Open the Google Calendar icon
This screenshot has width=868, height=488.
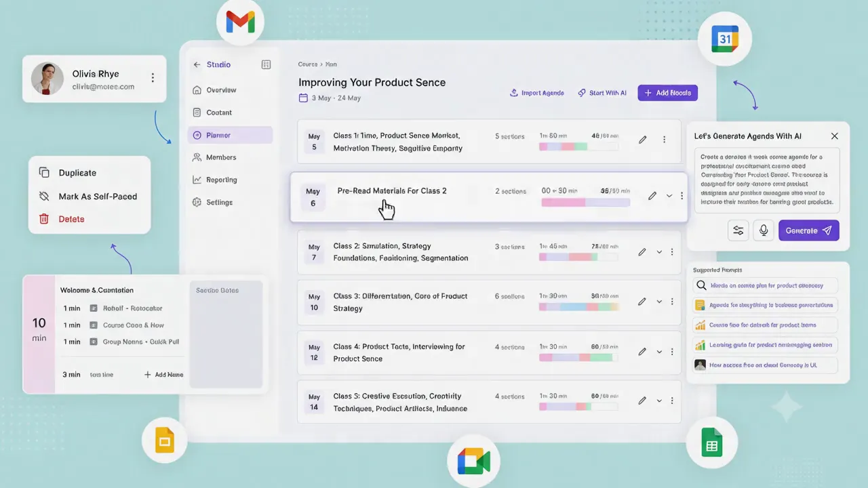tap(725, 39)
